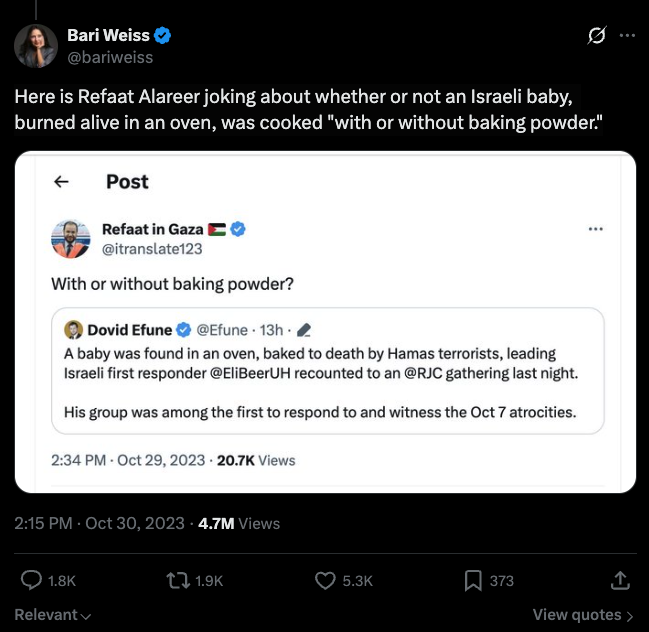This screenshot has height=632, width=649.
Task: Like the post with heart icon
Action: [x=325, y=580]
